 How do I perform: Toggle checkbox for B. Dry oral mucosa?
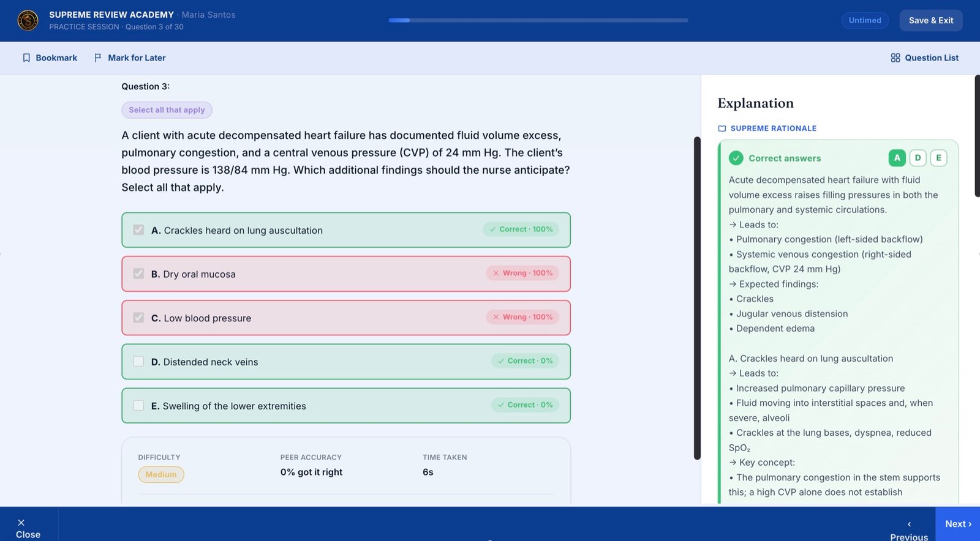pos(138,274)
